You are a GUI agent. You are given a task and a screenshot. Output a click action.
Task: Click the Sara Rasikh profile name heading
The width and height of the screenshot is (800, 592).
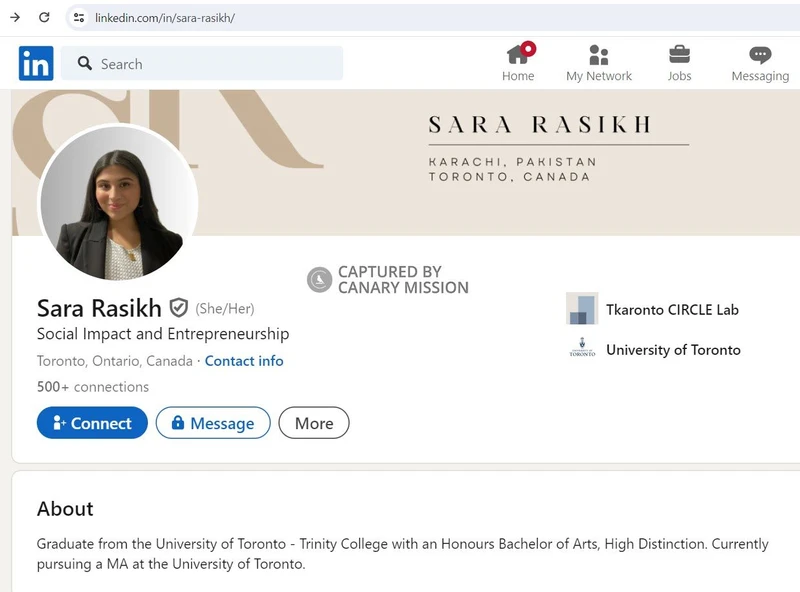(x=99, y=308)
